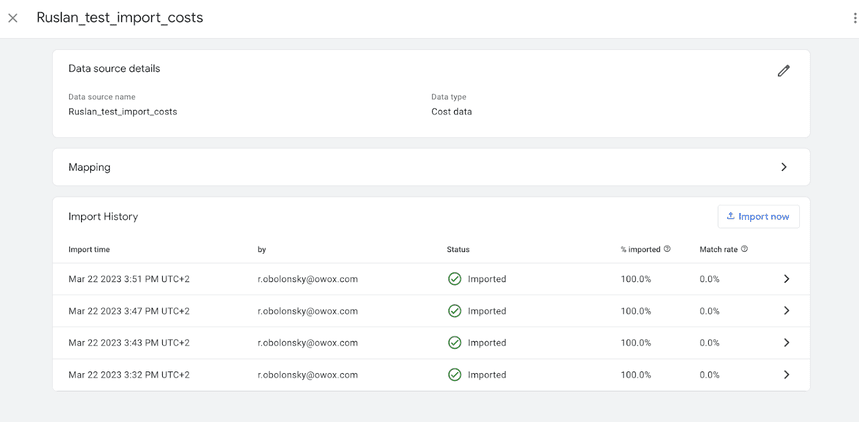859x422 pixels.
Task: Click the pencil edit icon
Action: coord(783,71)
